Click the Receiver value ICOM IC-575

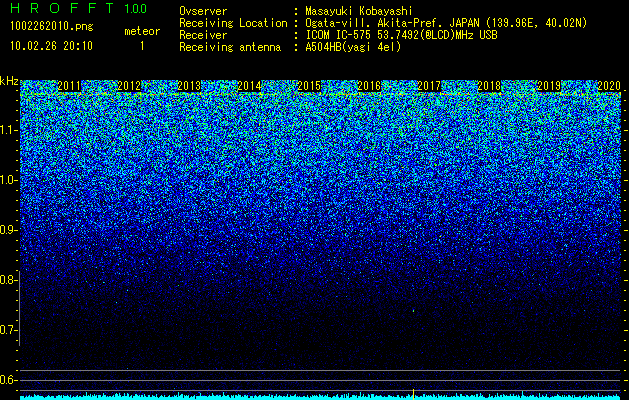coord(340,35)
